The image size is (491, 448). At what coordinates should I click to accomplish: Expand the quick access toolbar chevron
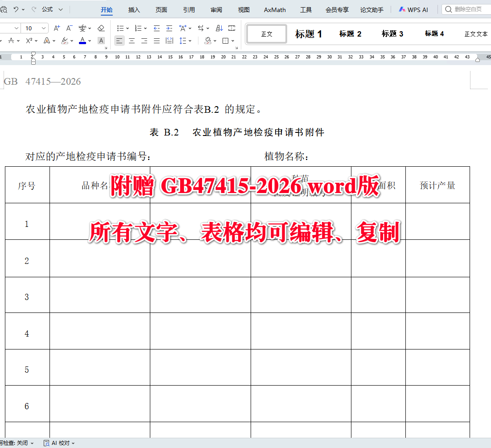61,10
